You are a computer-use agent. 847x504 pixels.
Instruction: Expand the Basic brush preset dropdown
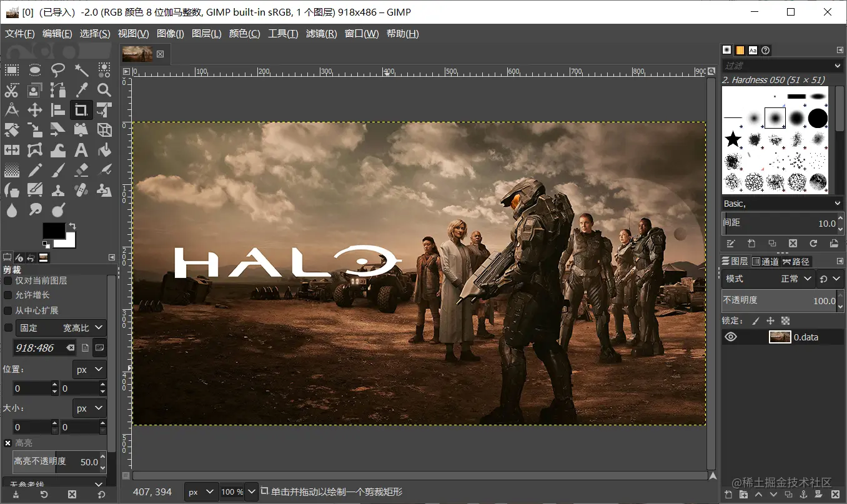tap(783, 204)
